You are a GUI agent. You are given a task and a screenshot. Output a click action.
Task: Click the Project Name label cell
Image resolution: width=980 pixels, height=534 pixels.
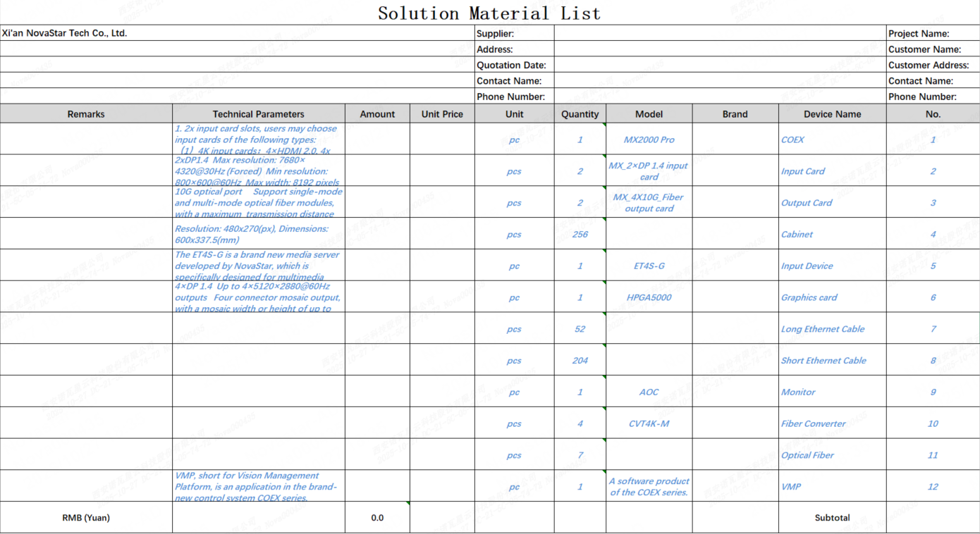(x=919, y=34)
